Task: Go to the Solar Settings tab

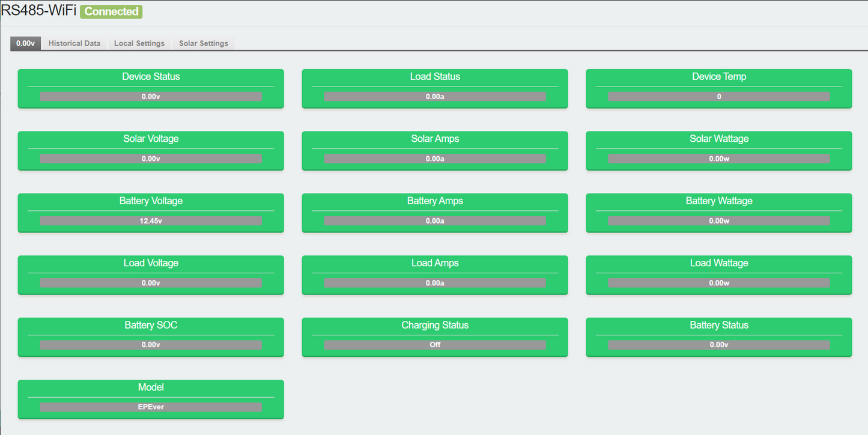Action: 203,43
